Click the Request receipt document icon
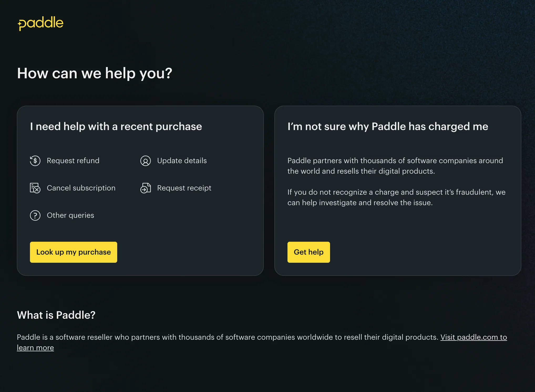Screen dimensions: 535x392 (x=146, y=188)
